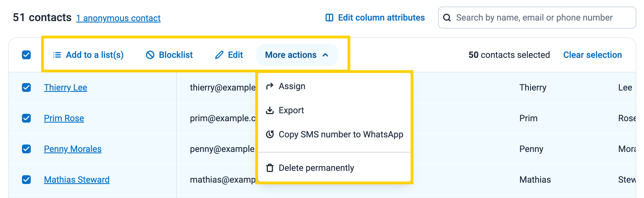644x198 pixels.
Task: Click the Edit button label
Action: [x=235, y=55]
